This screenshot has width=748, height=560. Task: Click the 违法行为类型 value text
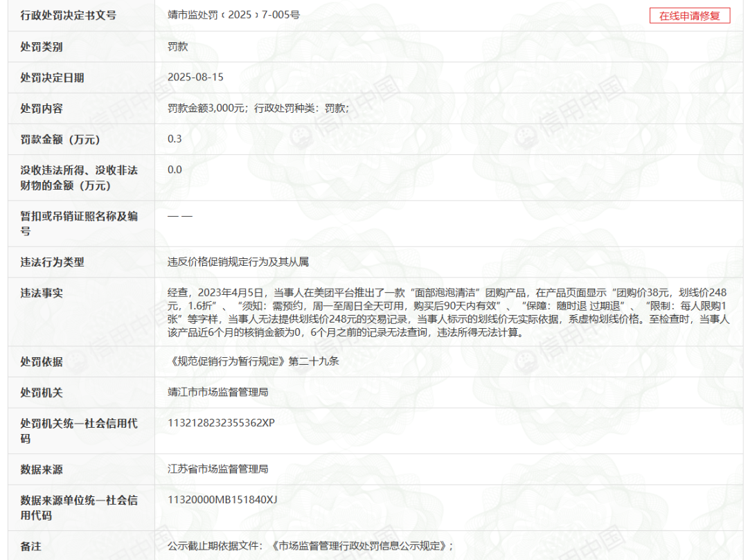click(x=238, y=262)
